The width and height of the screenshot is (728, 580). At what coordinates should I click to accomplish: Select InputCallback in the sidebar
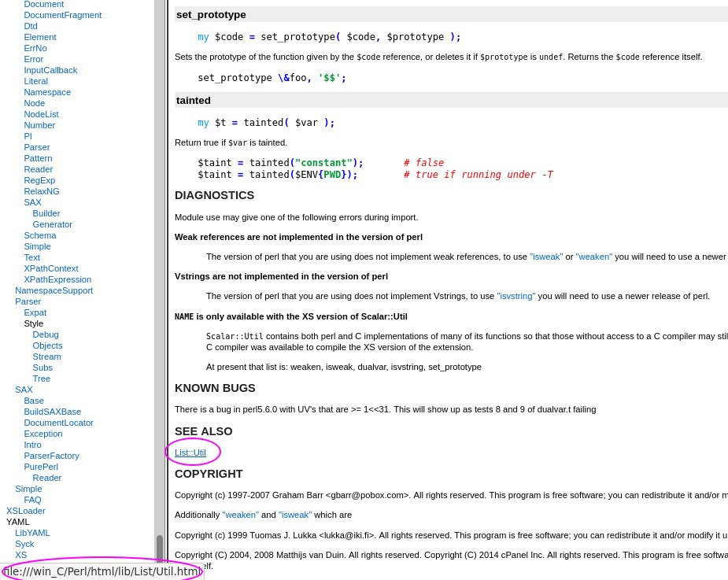[50, 70]
